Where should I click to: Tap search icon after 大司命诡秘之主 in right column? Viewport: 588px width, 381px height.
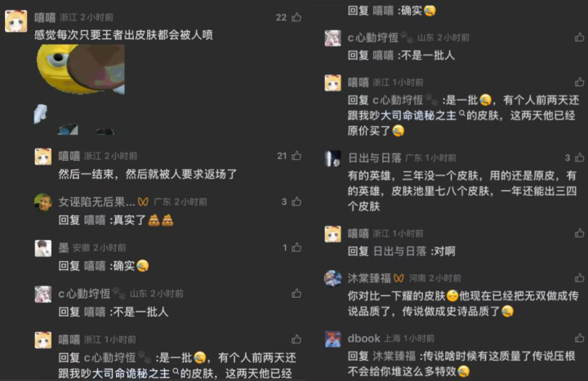462,113
